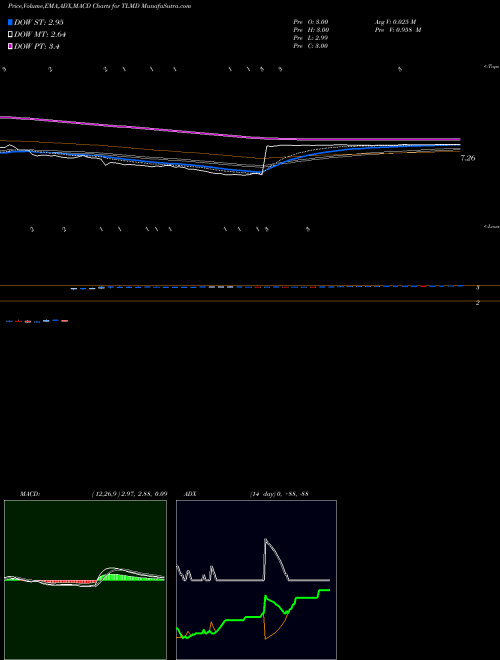Click the white DOW MT legend swatch
The image size is (500, 660).
(x=10, y=35)
